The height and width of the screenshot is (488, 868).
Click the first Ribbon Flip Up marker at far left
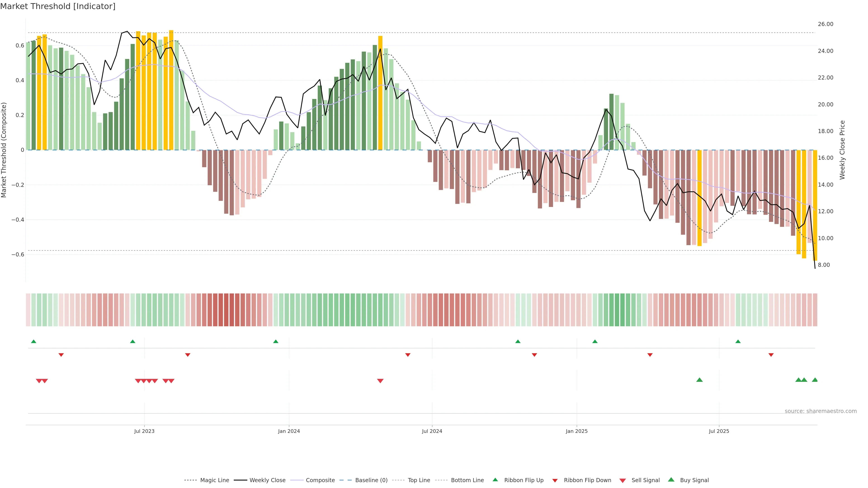point(33,342)
